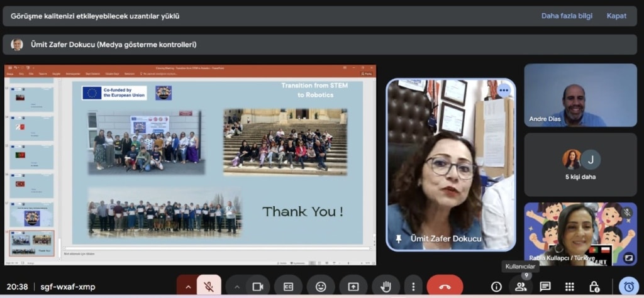Open options on Ümit Zafer Dokucu's tile
The image size is (644, 298).
pyautogui.click(x=503, y=91)
